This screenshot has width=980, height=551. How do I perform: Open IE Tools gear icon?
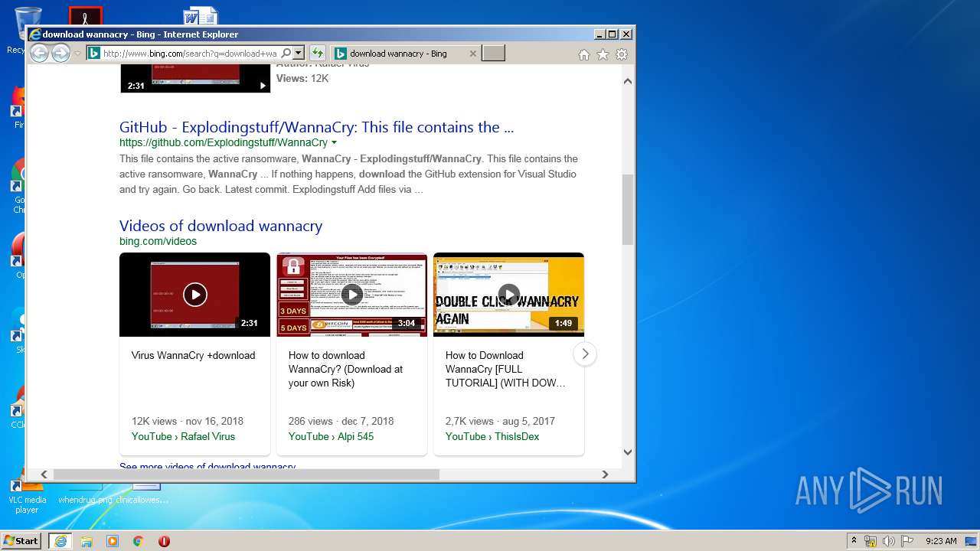(x=622, y=54)
